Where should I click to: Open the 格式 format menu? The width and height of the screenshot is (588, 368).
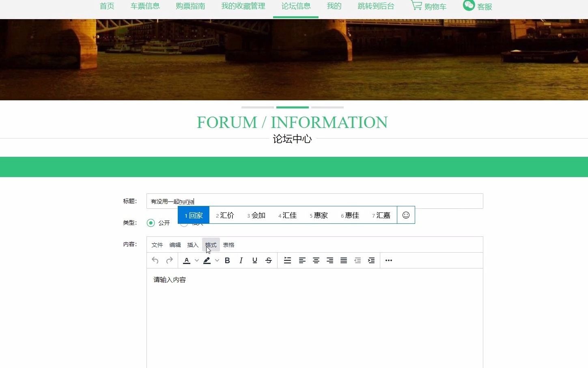tap(211, 245)
